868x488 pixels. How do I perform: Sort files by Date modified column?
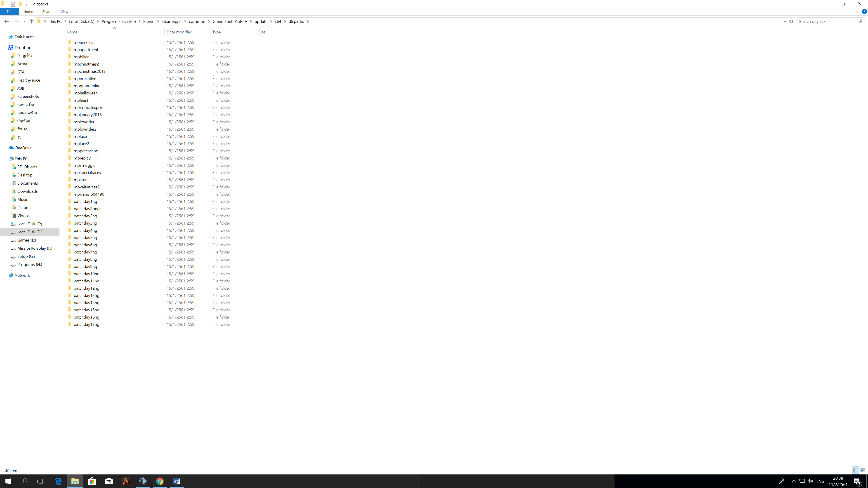pyautogui.click(x=179, y=32)
